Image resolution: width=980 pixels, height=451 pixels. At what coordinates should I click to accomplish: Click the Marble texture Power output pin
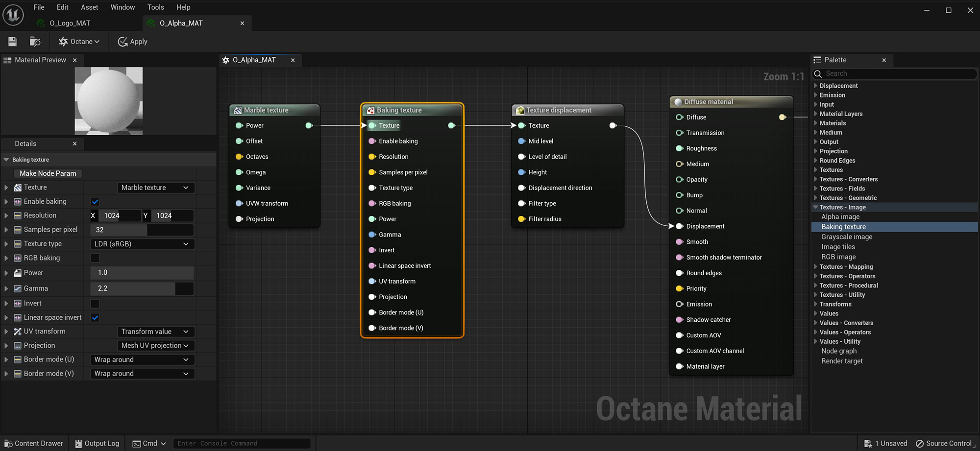(309, 125)
